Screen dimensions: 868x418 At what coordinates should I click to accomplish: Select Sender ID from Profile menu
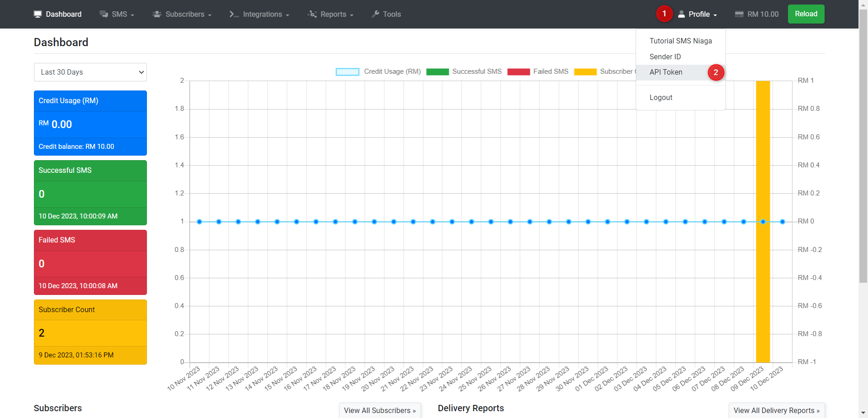(x=681, y=57)
